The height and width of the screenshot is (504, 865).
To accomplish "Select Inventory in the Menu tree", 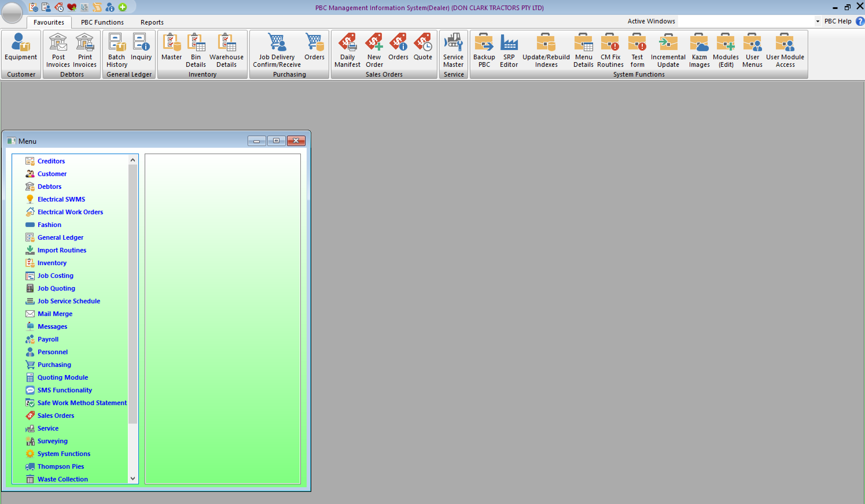I will [52, 263].
